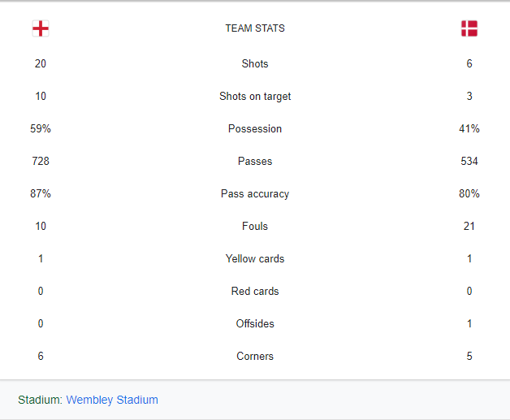Select the Shots on target label
The width and height of the screenshot is (510, 420).
point(255,97)
